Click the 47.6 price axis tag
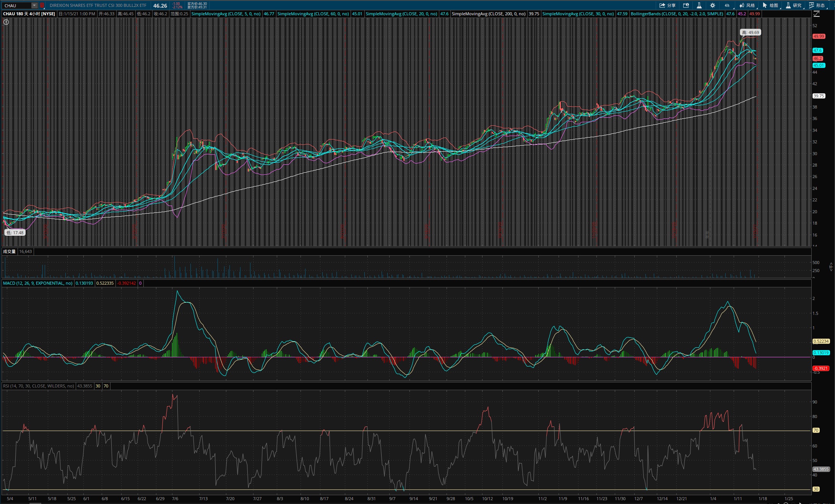Image resolution: width=835 pixels, height=504 pixels. pos(817,50)
